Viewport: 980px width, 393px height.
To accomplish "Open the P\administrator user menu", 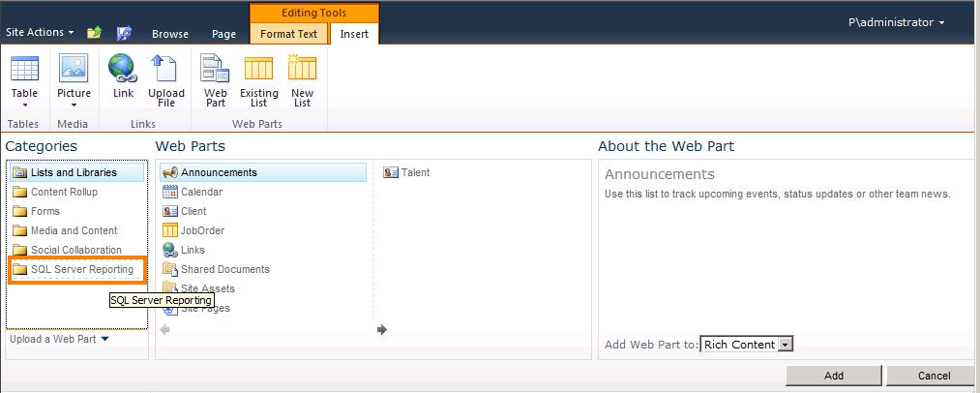I will pos(896,22).
